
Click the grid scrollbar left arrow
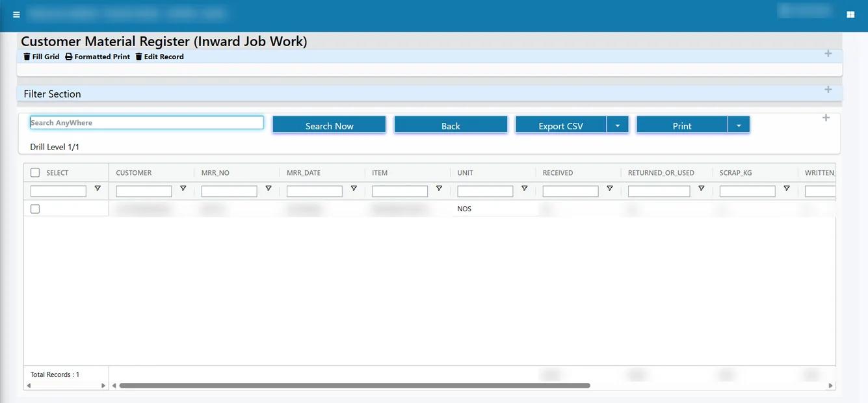pyautogui.click(x=114, y=385)
